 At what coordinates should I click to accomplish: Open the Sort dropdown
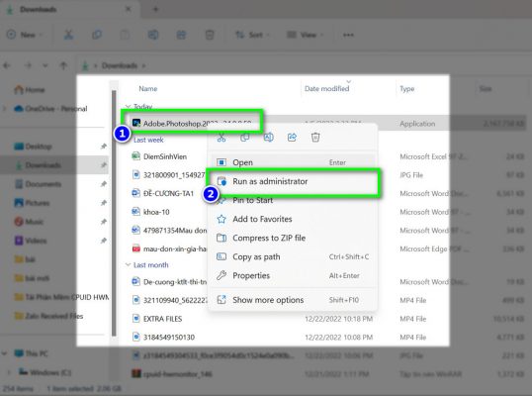(x=252, y=35)
